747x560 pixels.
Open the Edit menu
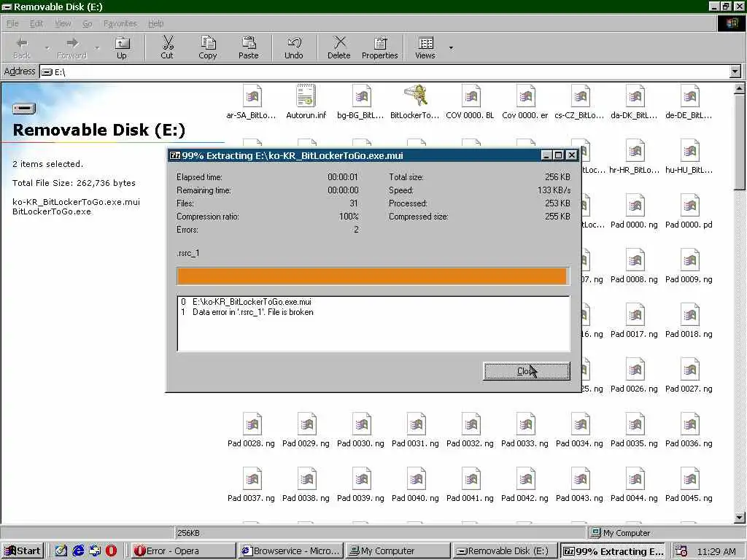tap(36, 23)
